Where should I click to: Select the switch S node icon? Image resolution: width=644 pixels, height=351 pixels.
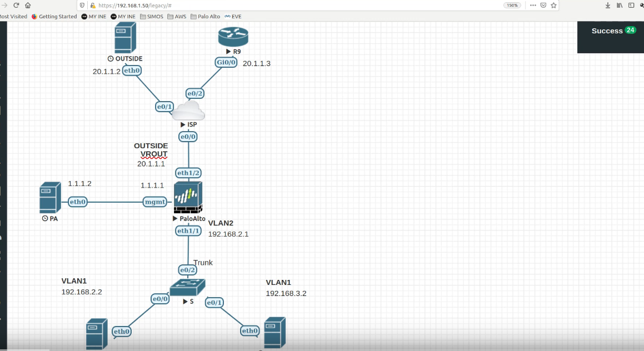pyautogui.click(x=188, y=287)
